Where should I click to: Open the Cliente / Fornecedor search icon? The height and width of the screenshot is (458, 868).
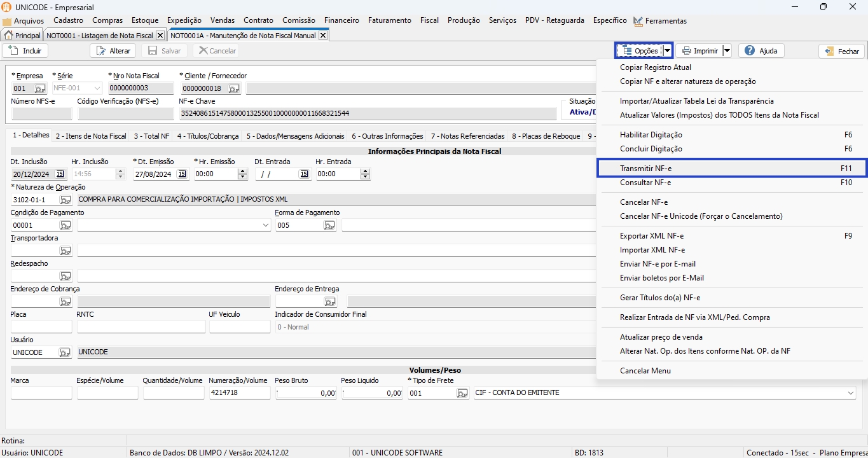pyautogui.click(x=234, y=88)
